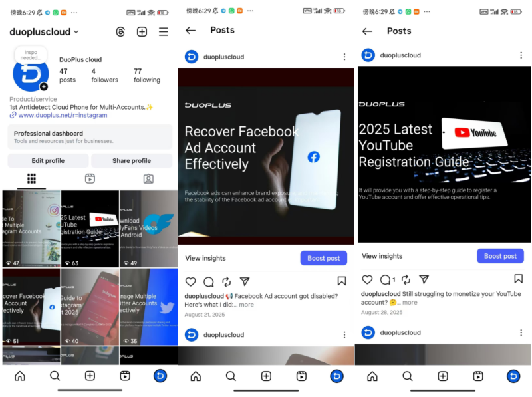The image size is (532, 397).
Task: Tap create post icon in left phone's bottom bar
Action: point(90,376)
